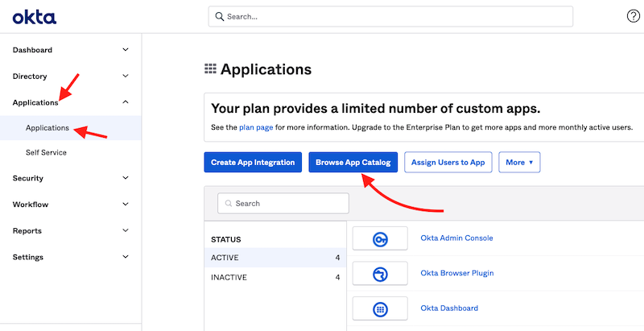Filter by INACTIVE status
The image size is (644, 331).
[x=275, y=277]
